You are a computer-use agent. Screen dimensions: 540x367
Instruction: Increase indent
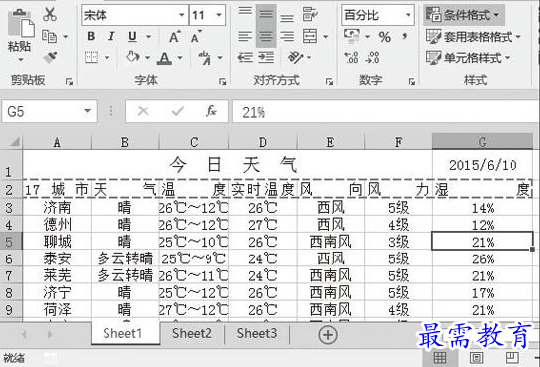click(x=266, y=57)
